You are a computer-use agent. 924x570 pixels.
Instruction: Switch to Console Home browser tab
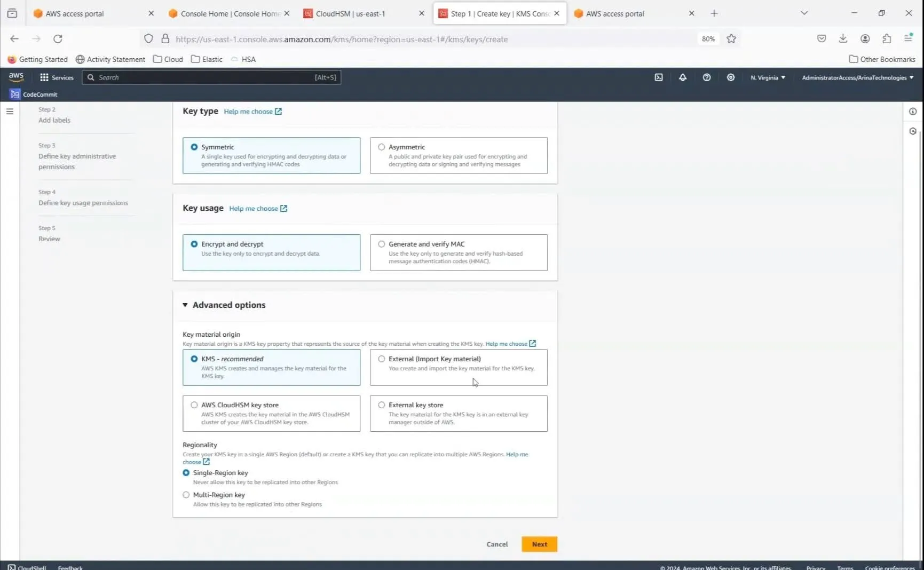228,13
